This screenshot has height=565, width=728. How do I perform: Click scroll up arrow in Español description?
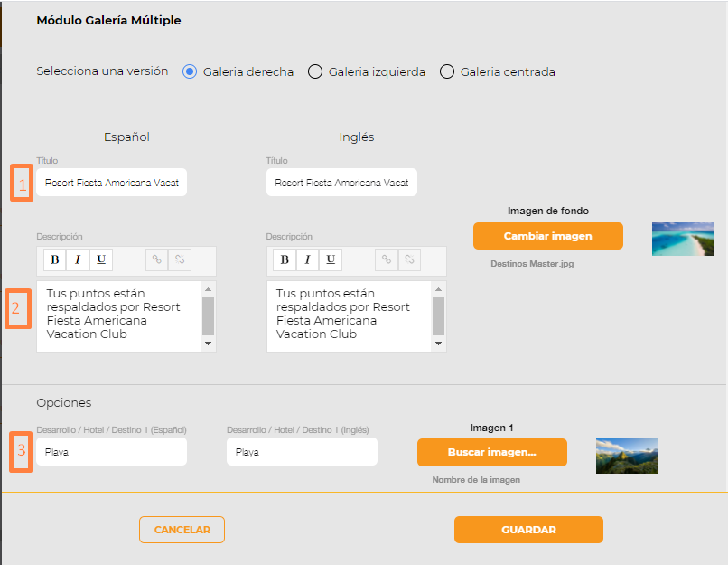pos(208,289)
